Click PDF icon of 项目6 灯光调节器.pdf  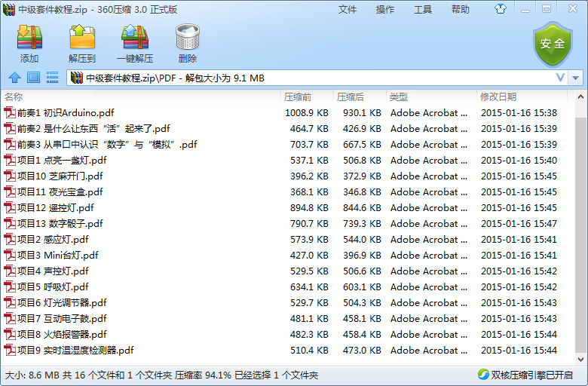pos(10,303)
